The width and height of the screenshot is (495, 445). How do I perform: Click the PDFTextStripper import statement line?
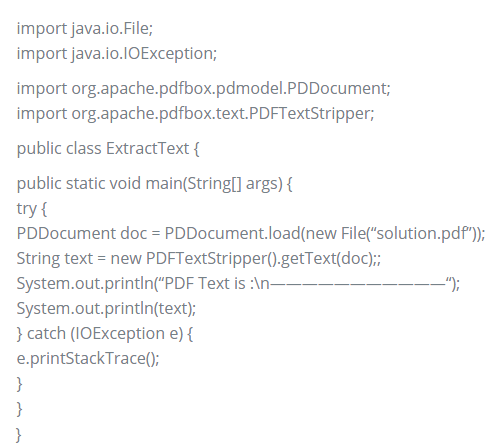[195, 114]
